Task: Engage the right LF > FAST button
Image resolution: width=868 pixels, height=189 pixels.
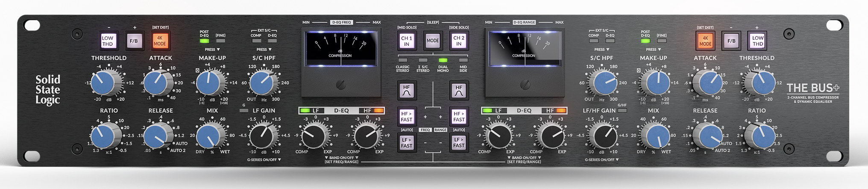Action: 459,143
